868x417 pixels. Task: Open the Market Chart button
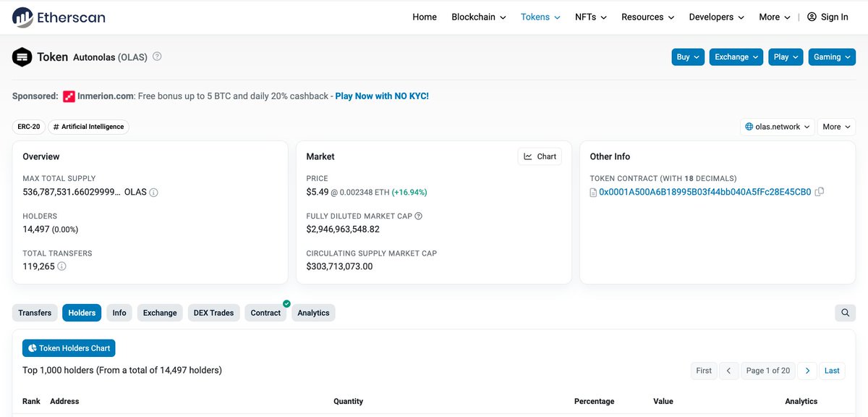(x=540, y=156)
